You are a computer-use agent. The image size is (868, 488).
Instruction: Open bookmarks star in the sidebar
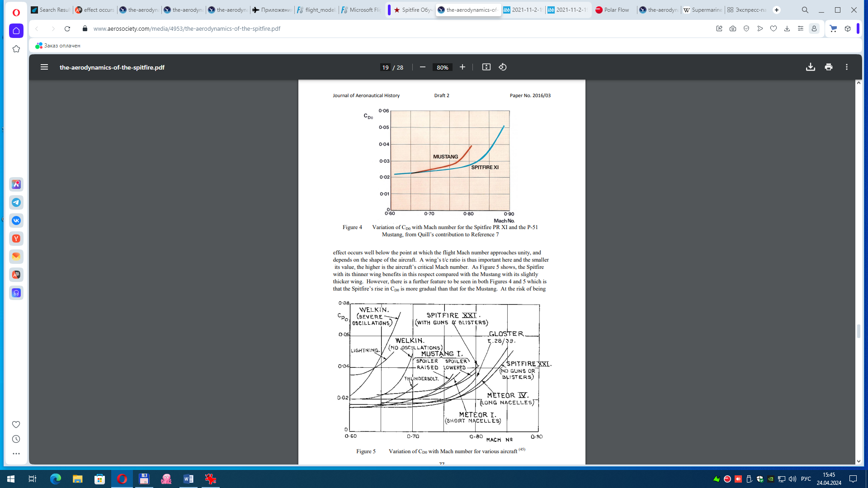pyautogui.click(x=16, y=49)
